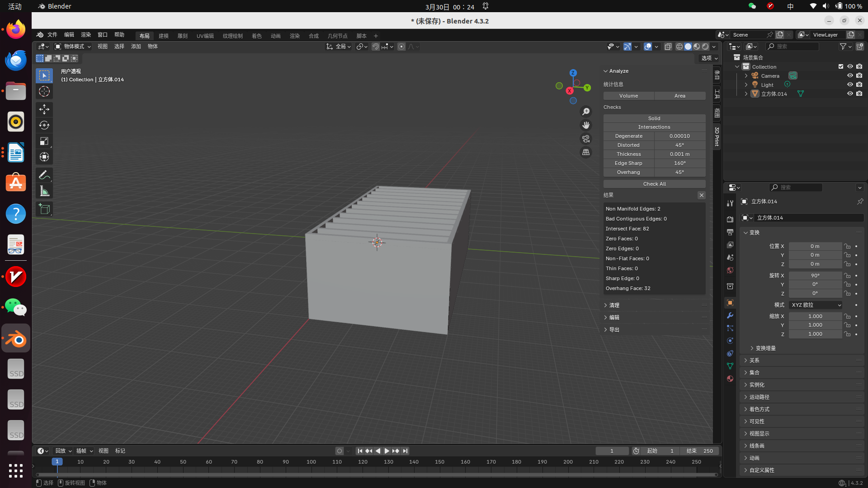The image size is (868, 488).
Task: Disable the Light object in renders
Action: coord(859,84)
